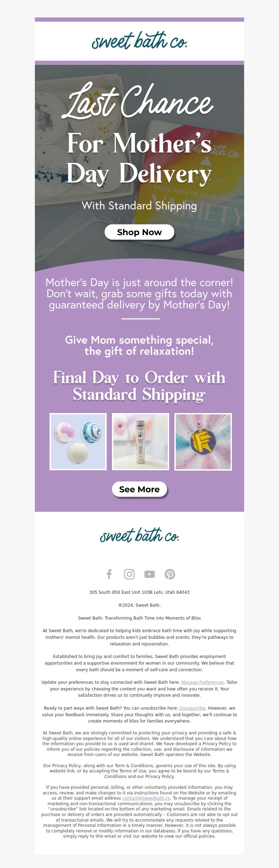The image size is (279, 868).
Task: Click the footer sweet bath co. logo
Action: (139, 535)
